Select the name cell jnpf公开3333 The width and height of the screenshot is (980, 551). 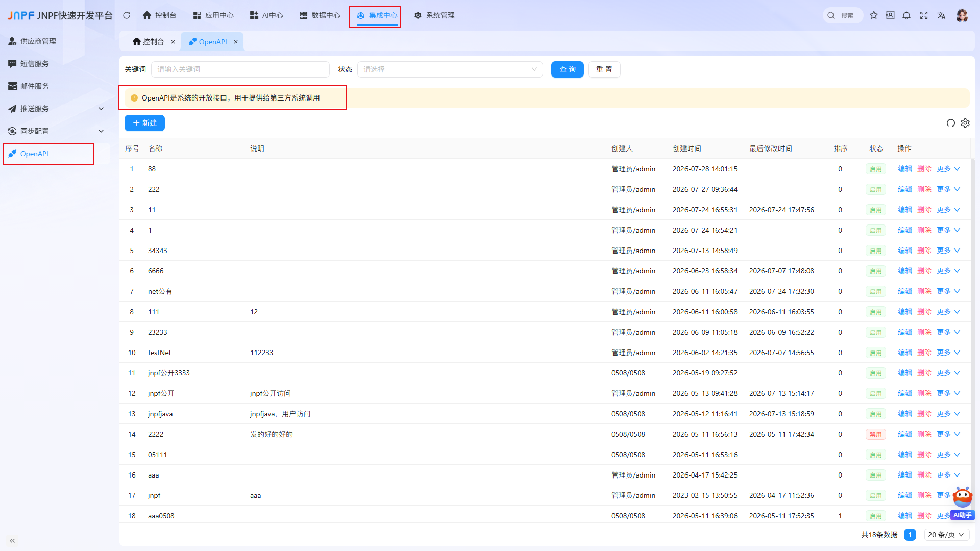click(168, 373)
